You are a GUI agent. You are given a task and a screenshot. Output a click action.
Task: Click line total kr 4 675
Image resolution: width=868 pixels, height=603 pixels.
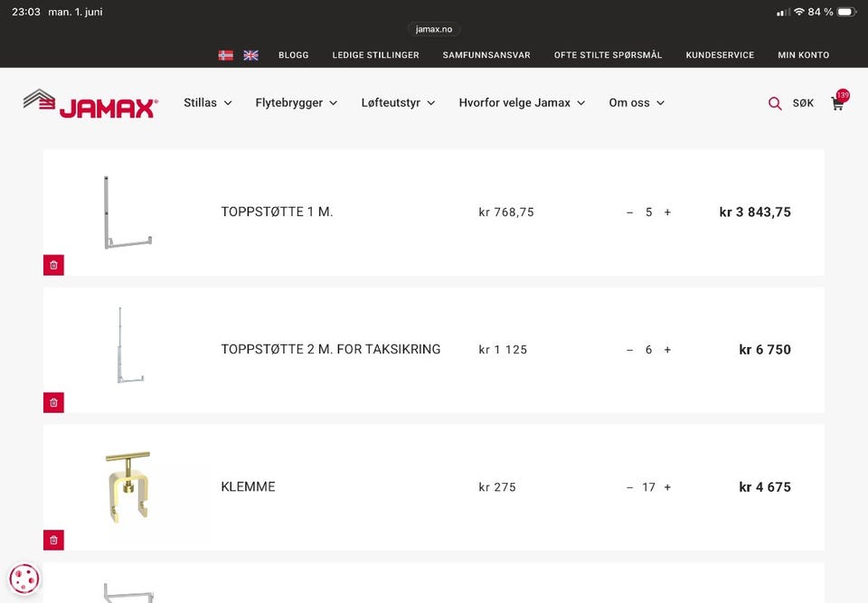(x=765, y=486)
